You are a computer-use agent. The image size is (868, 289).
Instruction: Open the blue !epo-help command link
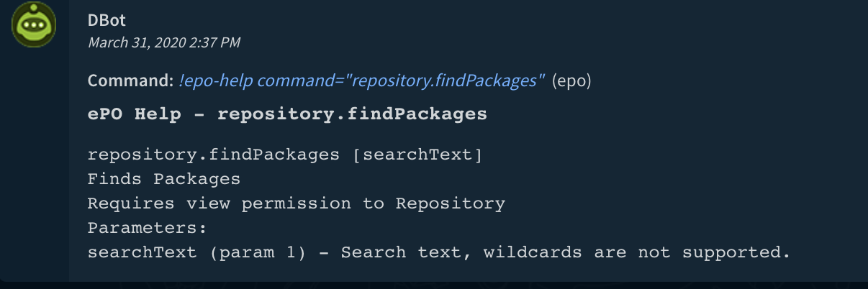tap(361, 81)
